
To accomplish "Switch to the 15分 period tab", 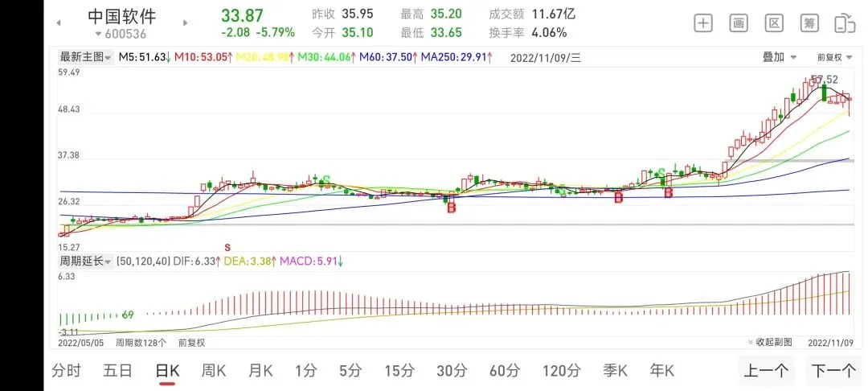I will click(x=399, y=371).
